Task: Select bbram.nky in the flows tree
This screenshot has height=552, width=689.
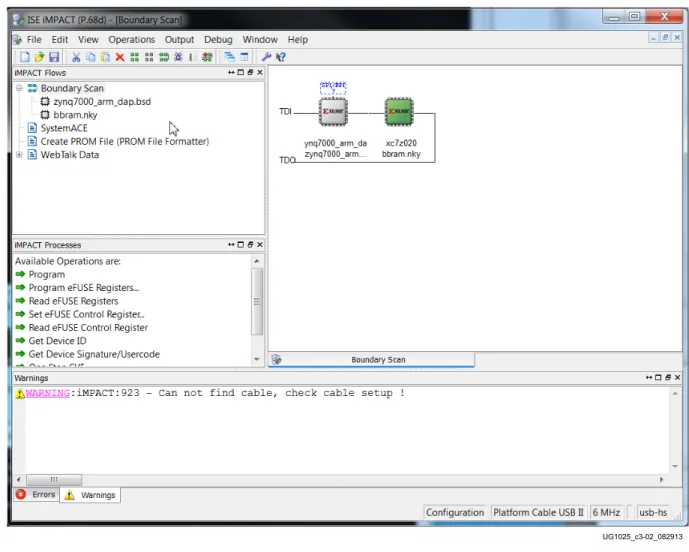Action: point(75,115)
